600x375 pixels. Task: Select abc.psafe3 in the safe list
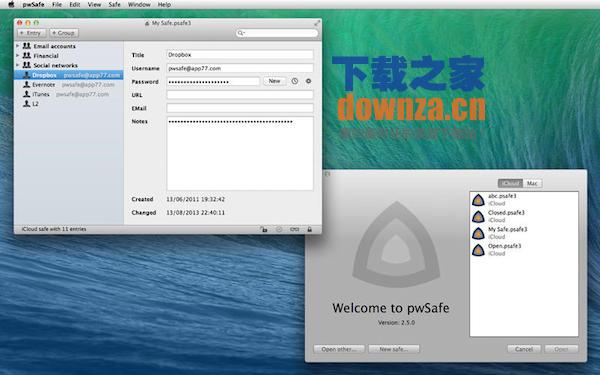[x=524, y=200]
